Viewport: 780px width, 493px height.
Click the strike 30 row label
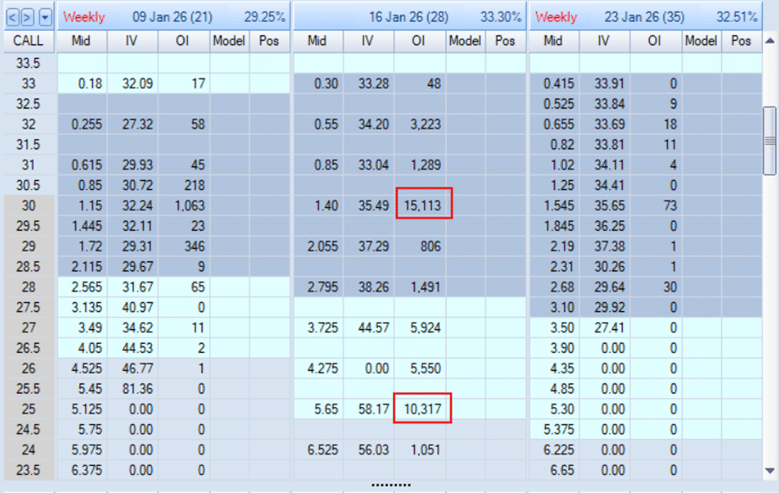pyautogui.click(x=28, y=204)
